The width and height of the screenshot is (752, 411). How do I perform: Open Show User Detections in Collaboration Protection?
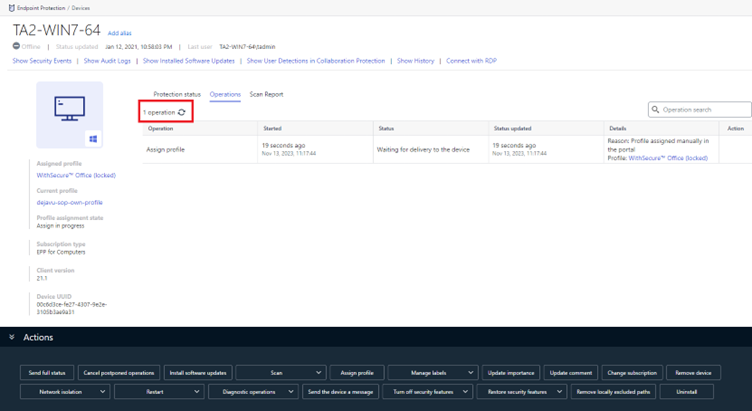point(316,61)
